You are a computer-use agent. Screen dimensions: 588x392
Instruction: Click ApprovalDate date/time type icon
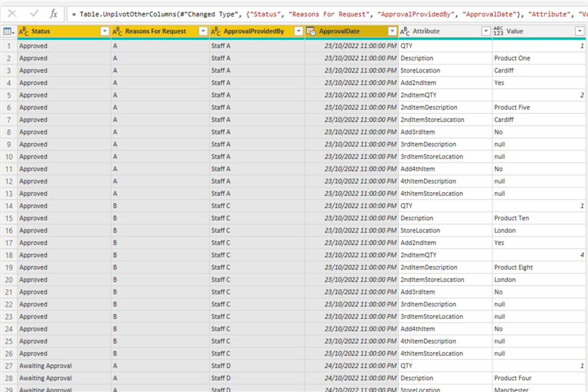point(311,31)
